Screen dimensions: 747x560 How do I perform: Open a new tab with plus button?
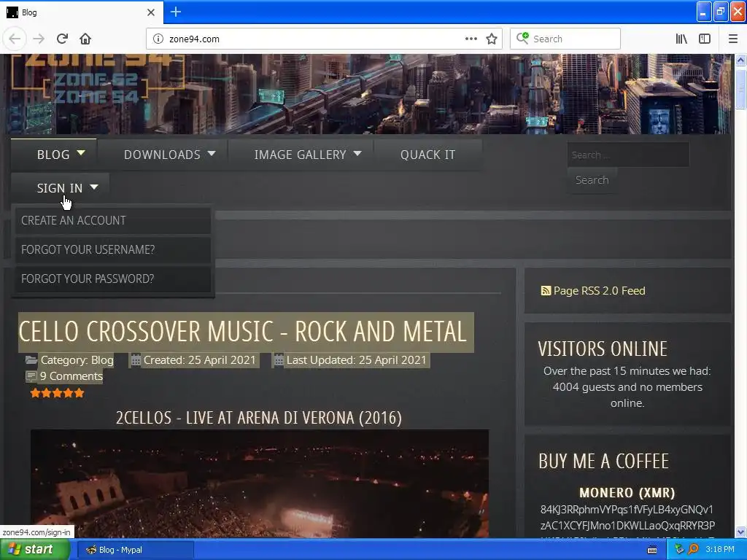pyautogui.click(x=176, y=12)
